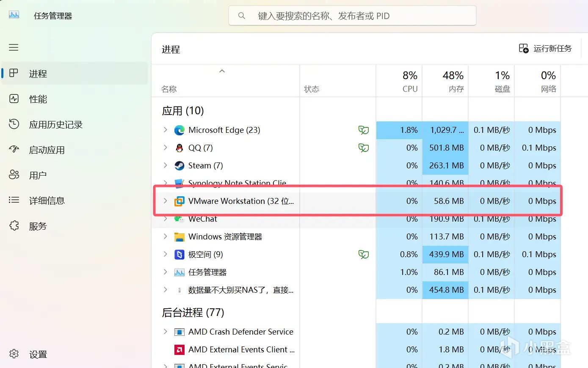Click the efficiency mode leaf for QQ
588x368 pixels.
(x=364, y=148)
